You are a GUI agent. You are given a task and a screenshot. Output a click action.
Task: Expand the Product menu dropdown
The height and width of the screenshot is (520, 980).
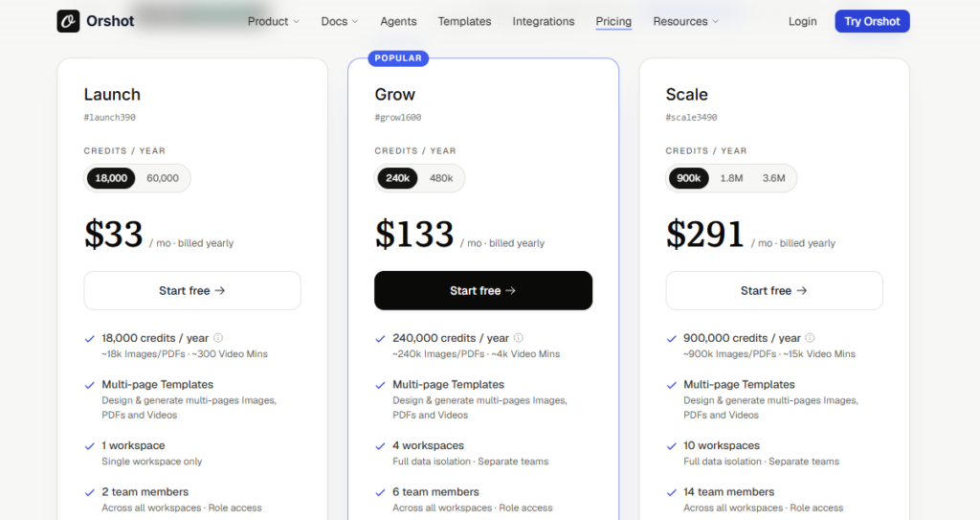273,21
